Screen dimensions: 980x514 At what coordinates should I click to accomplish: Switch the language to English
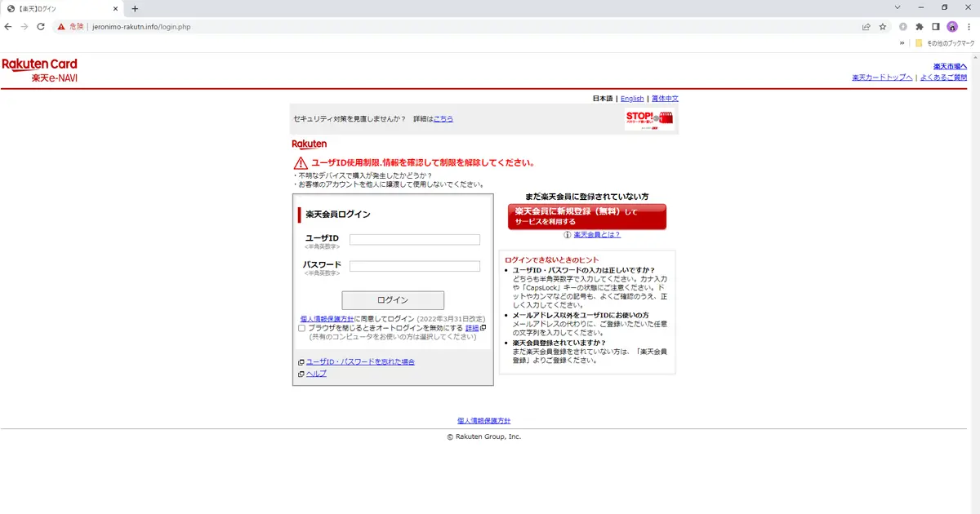tap(632, 99)
